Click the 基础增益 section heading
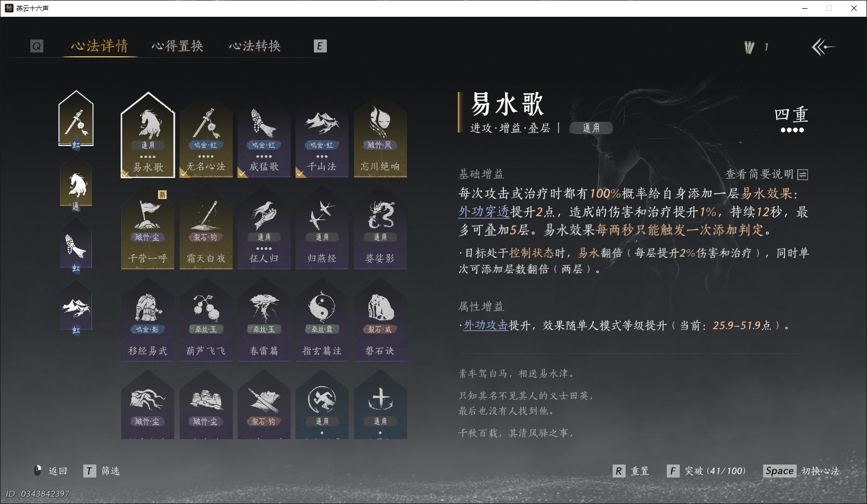The height and width of the screenshot is (504, 867). click(x=481, y=174)
